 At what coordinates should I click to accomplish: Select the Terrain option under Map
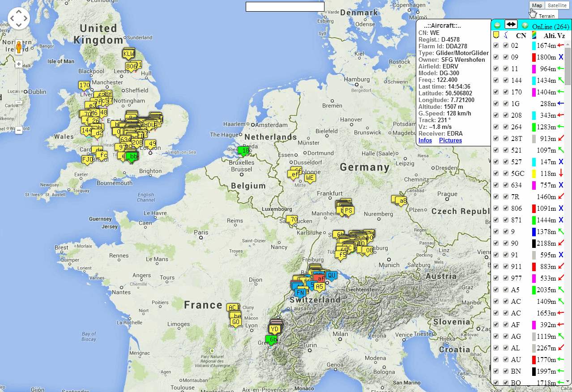tap(546, 16)
